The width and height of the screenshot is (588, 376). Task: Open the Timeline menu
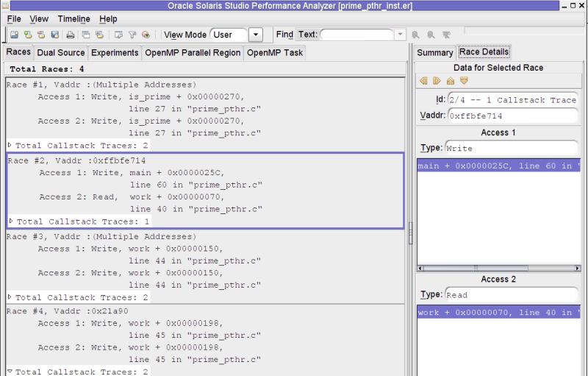coord(74,18)
